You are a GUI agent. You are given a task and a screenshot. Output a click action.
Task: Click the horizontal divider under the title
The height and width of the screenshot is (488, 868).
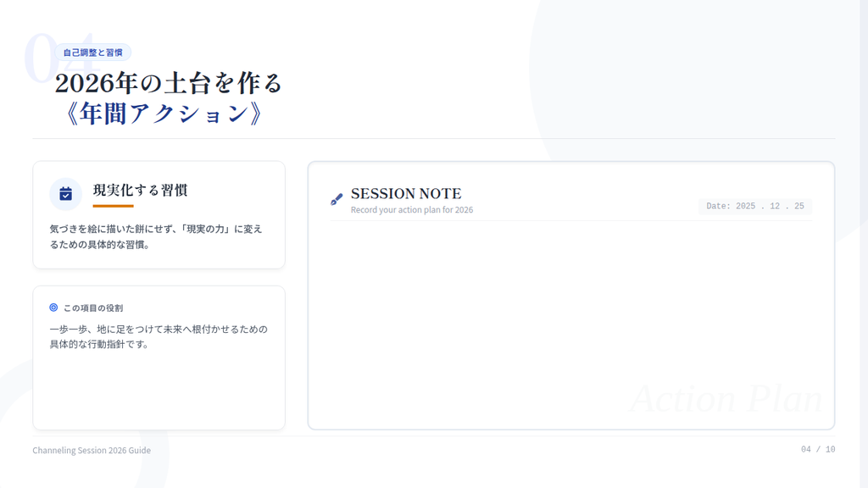pos(433,138)
